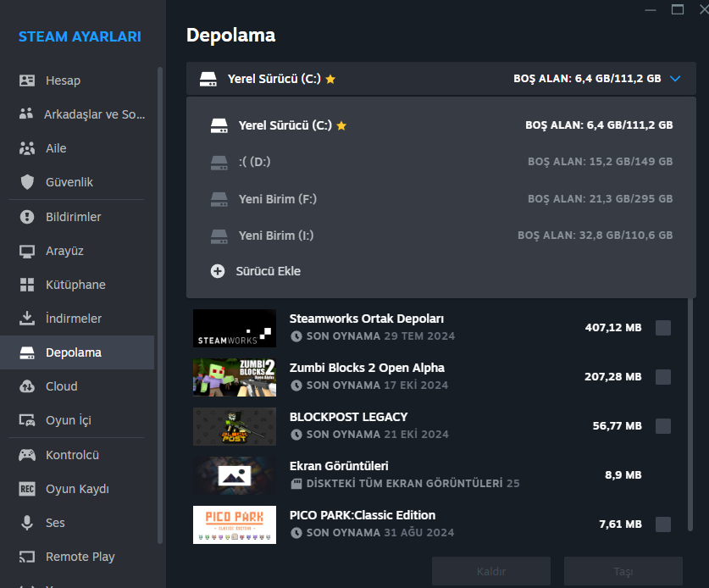Click the "407,12 MB" size value
709x588 pixels.
coord(613,328)
